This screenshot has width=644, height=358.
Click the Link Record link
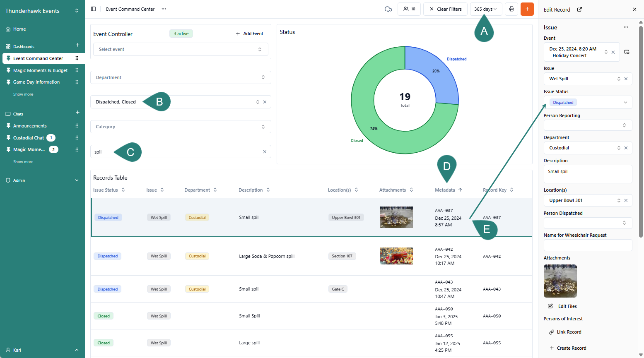tap(569, 332)
